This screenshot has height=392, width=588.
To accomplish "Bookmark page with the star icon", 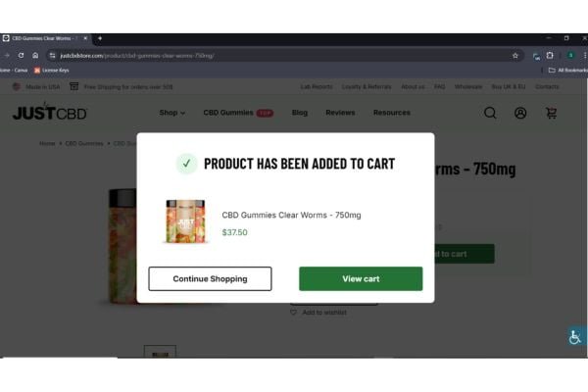I will point(515,56).
